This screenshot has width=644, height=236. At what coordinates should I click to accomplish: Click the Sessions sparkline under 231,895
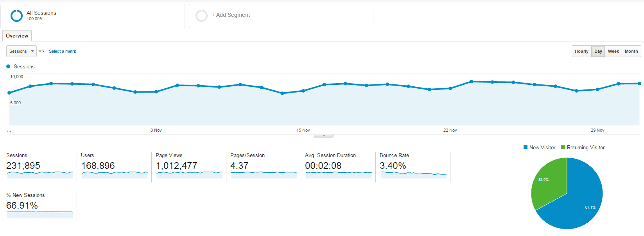tap(40, 175)
